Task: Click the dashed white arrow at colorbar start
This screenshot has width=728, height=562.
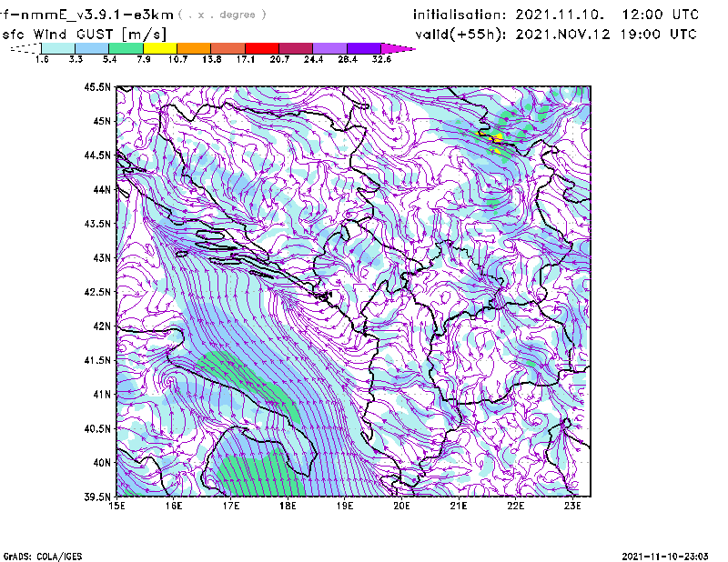Action: (25, 48)
